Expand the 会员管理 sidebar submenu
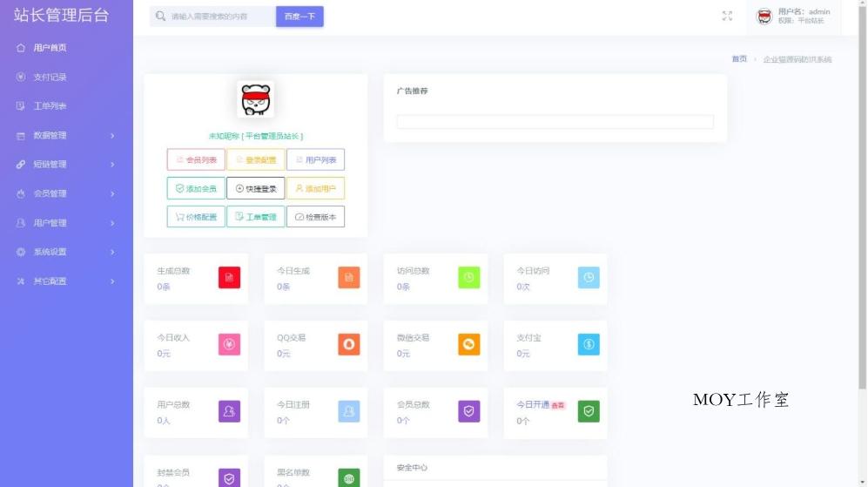This screenshot has height=487, width=868. tap(66, 193)
